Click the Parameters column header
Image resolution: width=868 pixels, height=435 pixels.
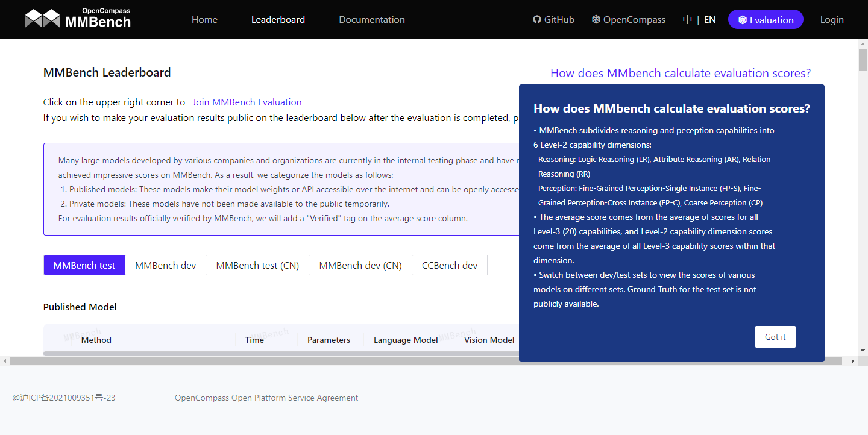click(329, 340)
